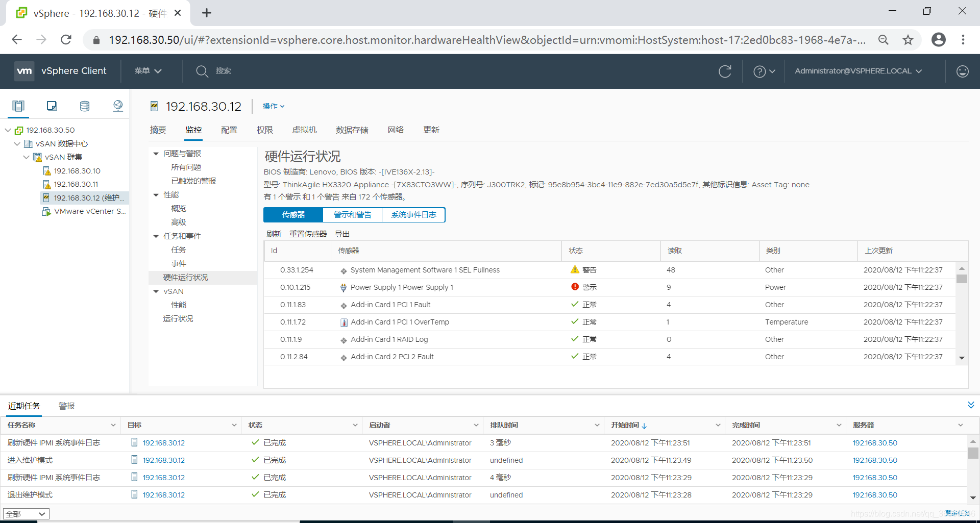Click the 重置传感器 button
This screenshot has width=980, height=523.
click(308, 234)
